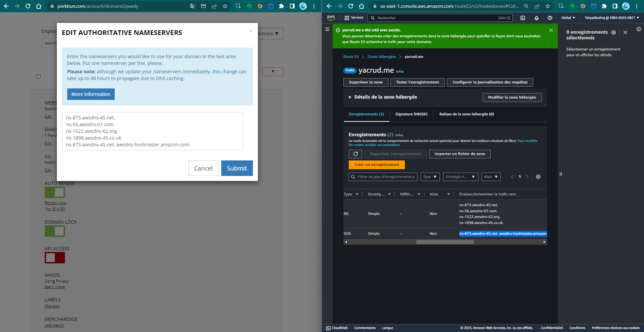Bookmark the Porkbun page with star icon
The height and width of the screenshot is (332, 644).
point(225,6)
